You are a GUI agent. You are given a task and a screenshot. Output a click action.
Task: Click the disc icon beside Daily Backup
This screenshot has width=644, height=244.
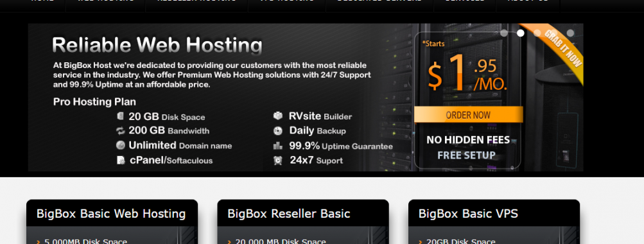[x=278, y=130]
